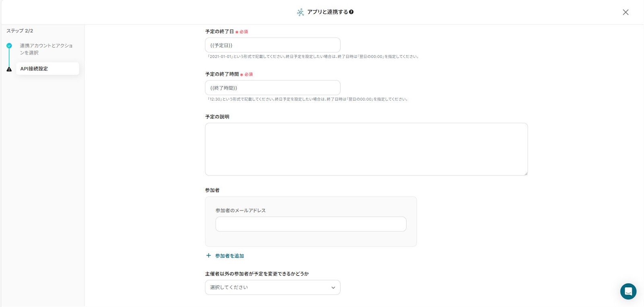This screenshot has width=644, height=307.
Task: Click the ステップ 2/2 label
Action: 20,31
